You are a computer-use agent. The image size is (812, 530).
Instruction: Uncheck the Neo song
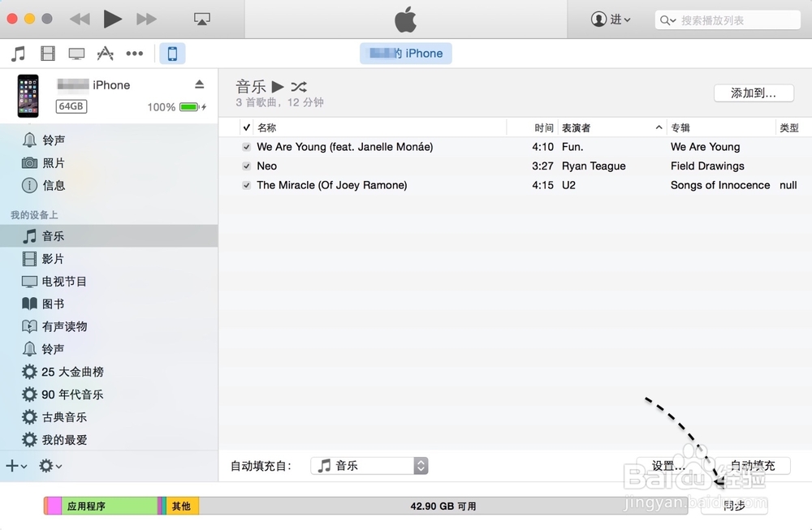pyautogui.click(x=247, y=166)
